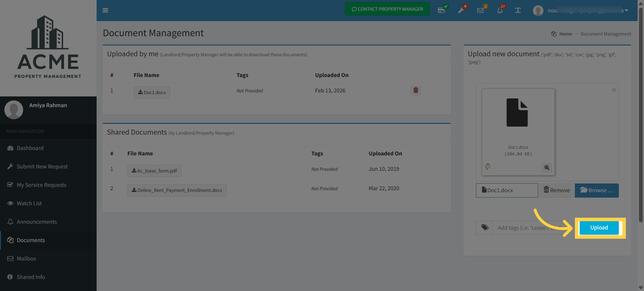Open the payments card icon in header

coord(442,10)
